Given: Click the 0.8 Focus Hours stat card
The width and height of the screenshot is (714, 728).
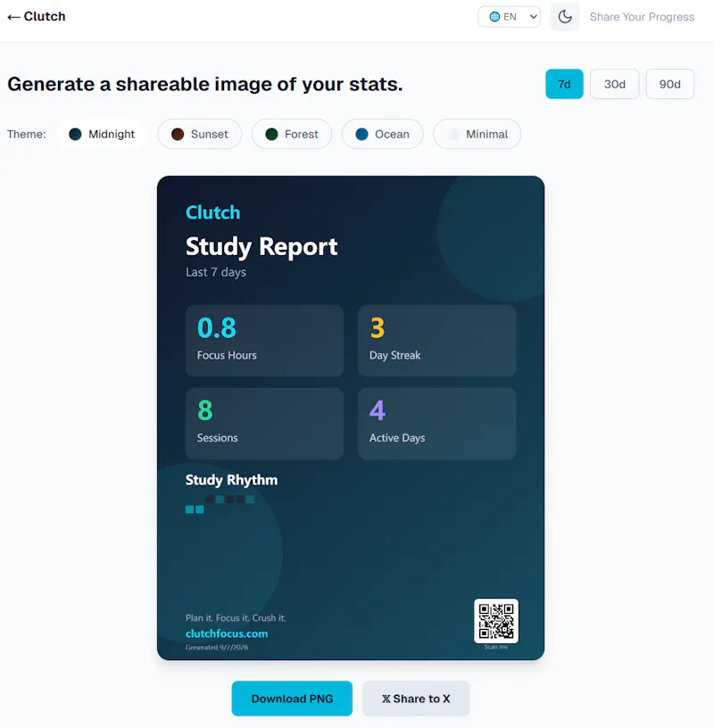Looking at the screenshot, I should [265, 341].
